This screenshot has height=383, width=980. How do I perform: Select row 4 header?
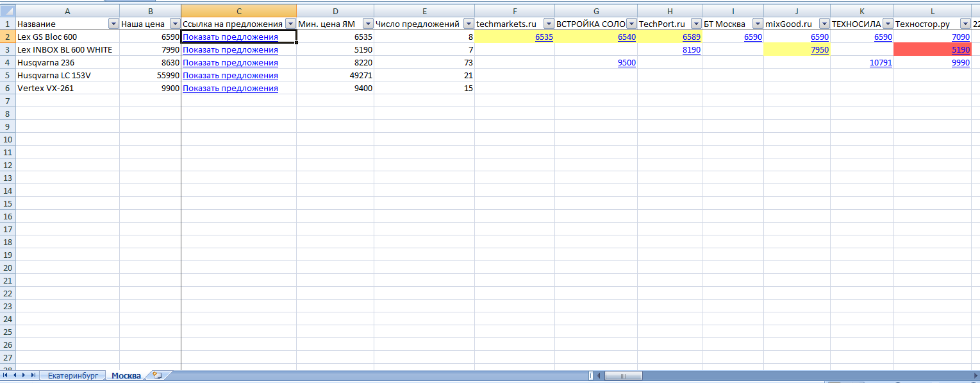click(x=7, y=63)
